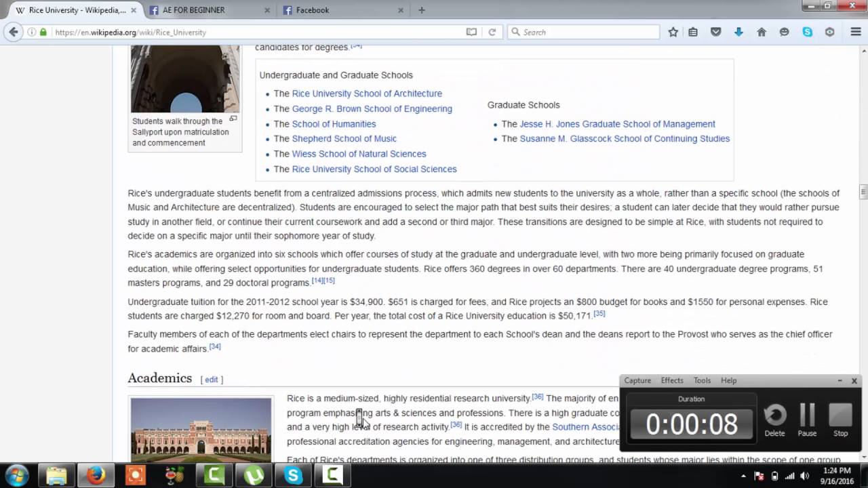Viewport: 868px width, 488px height.
Task: Open the fruit cocktail taskbar icon
Action: click(175, 475)
